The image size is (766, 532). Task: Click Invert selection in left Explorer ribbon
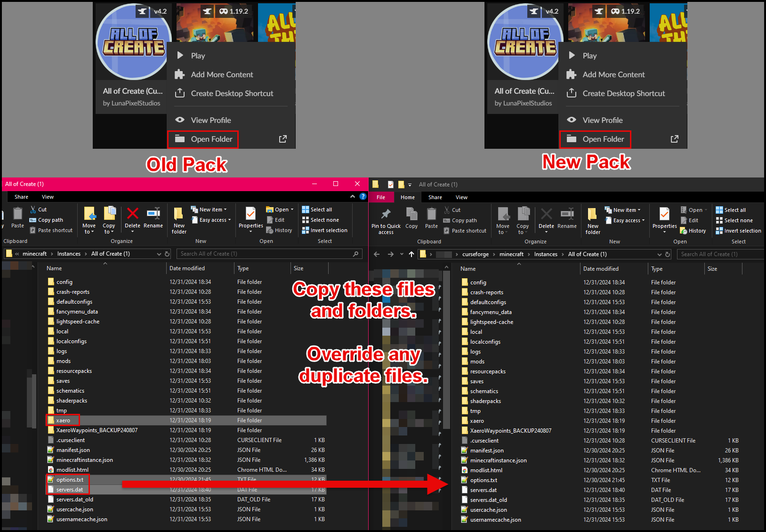(x=324, y=230)
